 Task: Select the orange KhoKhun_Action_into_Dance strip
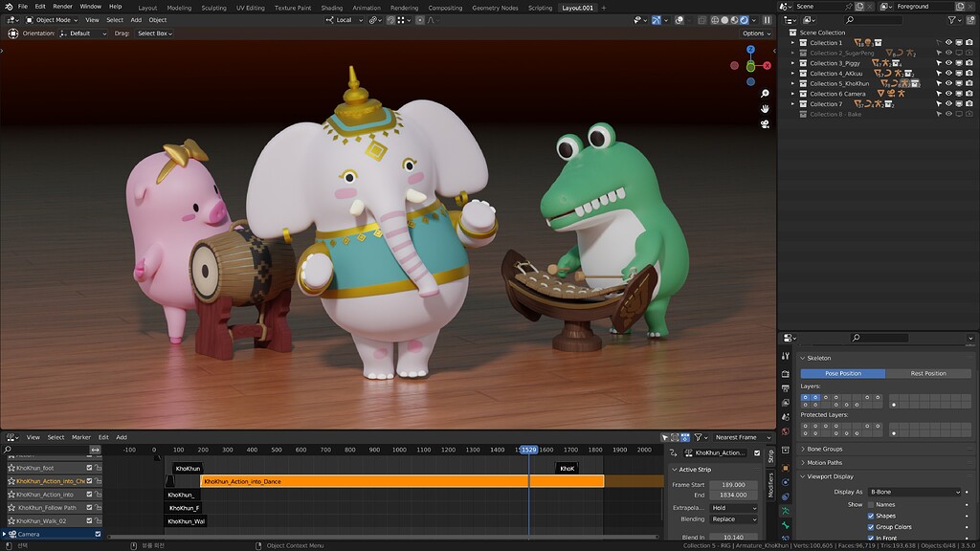(x=383, y=480)
